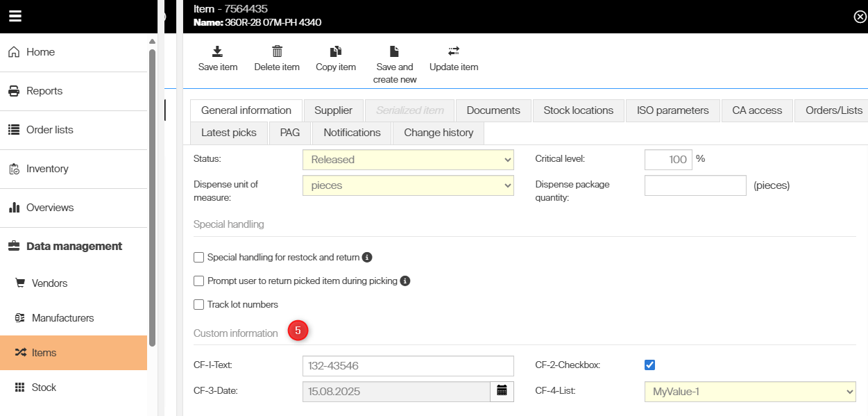
Task: Open the hamburger menu icon
Action: 15,16
